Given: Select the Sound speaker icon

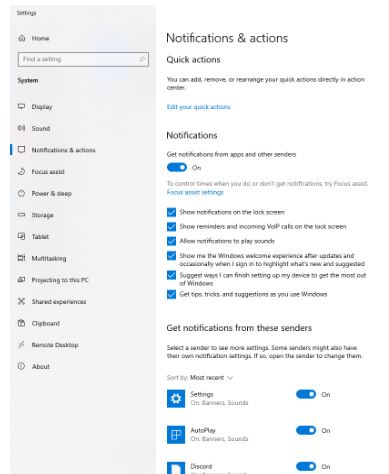Looking at the screenshot, I should [x=21, y=128].
